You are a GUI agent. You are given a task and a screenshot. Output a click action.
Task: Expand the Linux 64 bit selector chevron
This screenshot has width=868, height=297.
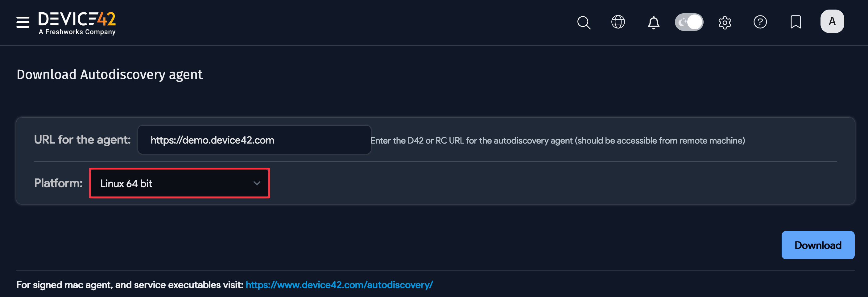(257, 183)
